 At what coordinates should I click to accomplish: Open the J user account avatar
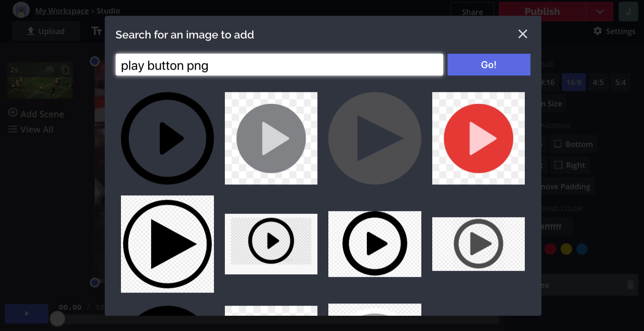(628, 12)
